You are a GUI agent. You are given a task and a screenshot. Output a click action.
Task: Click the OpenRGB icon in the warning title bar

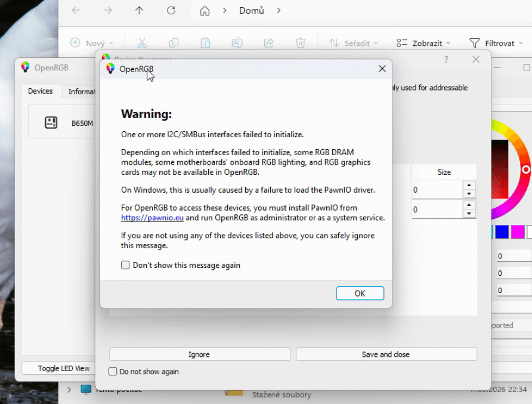[110, 68]
